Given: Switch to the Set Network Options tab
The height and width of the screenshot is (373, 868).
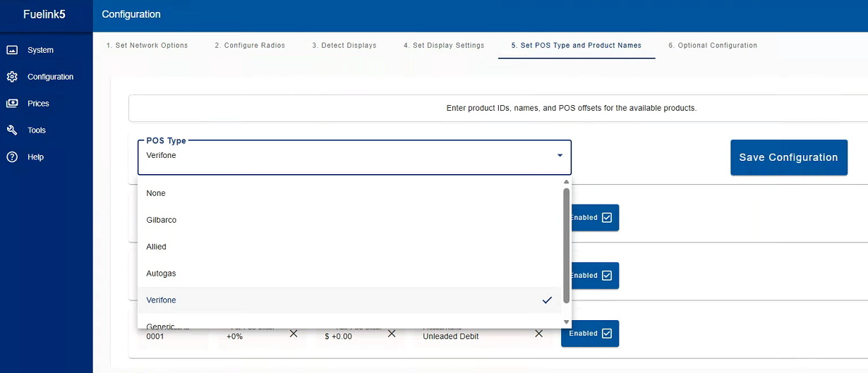Looking at the screenshot, I should 147,45.
